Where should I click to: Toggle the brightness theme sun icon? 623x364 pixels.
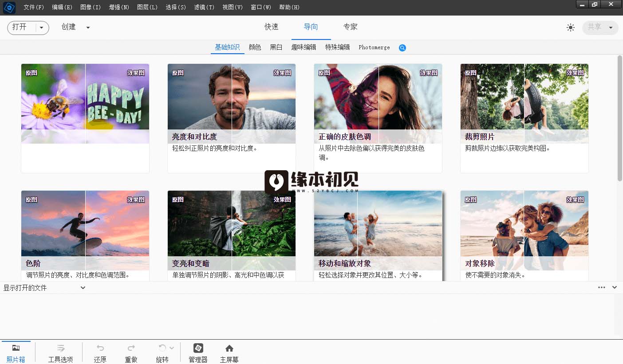pyautogui.click(x=571, y=27)
